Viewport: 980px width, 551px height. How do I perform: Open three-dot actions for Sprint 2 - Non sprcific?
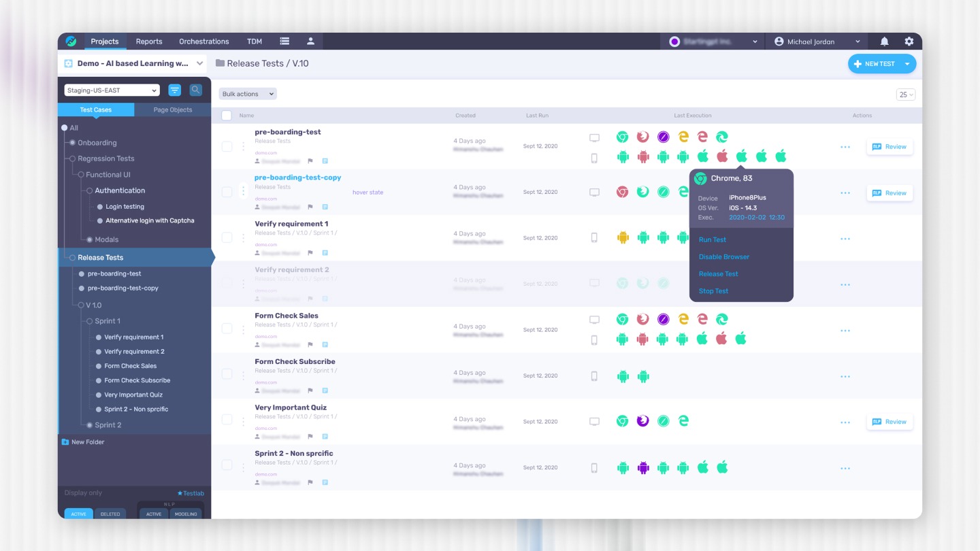click(x=845, y=468)
